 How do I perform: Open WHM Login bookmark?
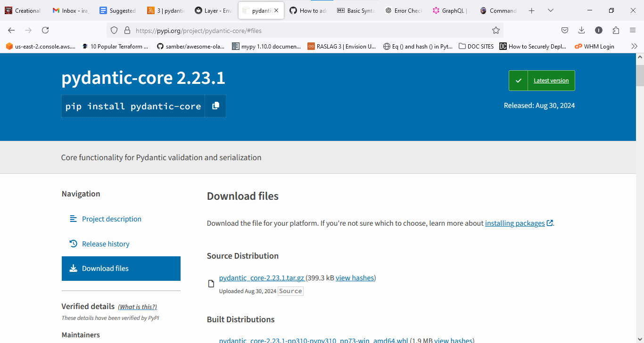point(594,46)
